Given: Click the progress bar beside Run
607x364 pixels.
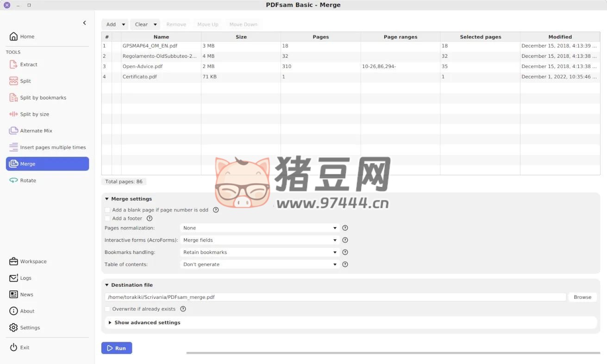Looking at the screenshot, I should point(393,353).
